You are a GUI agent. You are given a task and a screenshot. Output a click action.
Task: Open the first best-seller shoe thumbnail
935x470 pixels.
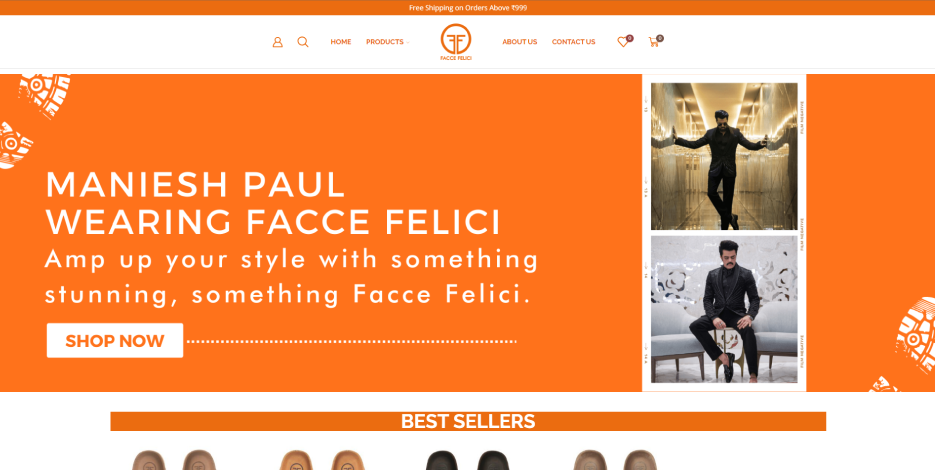(174, 459)
